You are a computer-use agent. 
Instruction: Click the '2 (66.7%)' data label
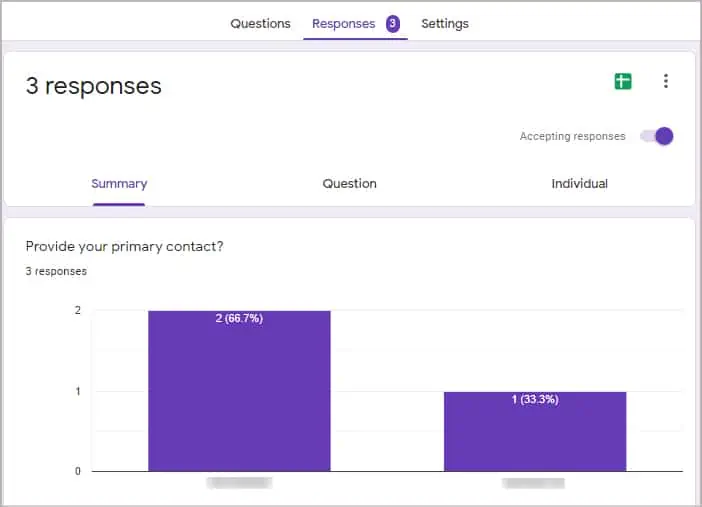pos(239,318)
